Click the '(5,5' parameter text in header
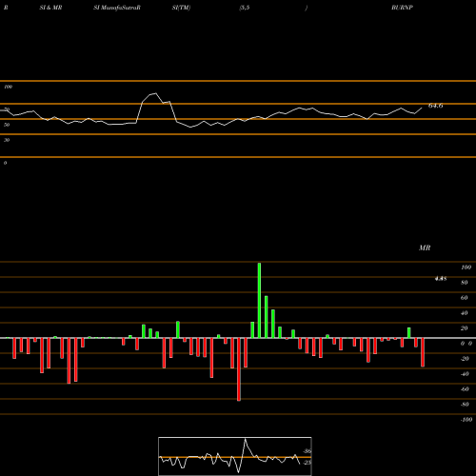Viewport: 476px width, 476px height. [245, 8]
